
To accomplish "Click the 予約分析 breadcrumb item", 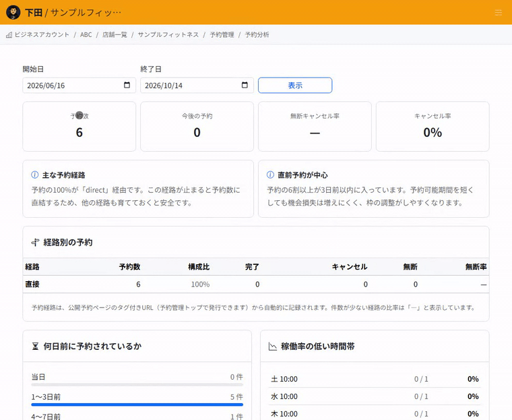I will pos(257,34).
